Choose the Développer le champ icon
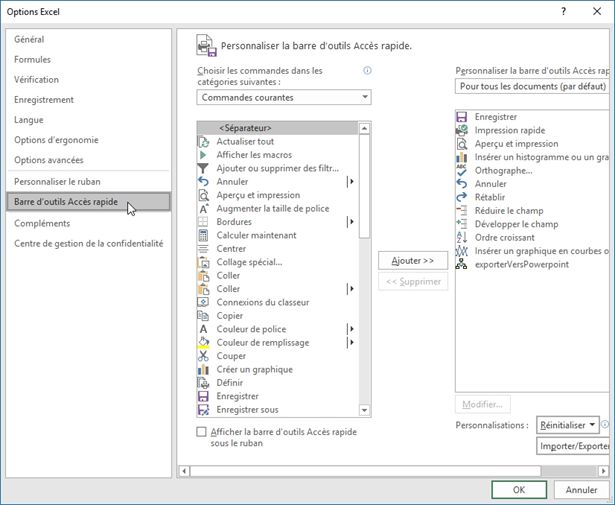The image size is (615, 505). pos(462,224)
